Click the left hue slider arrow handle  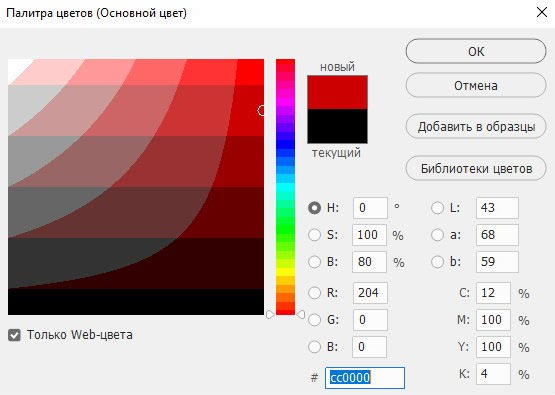[x=270, y=314]
